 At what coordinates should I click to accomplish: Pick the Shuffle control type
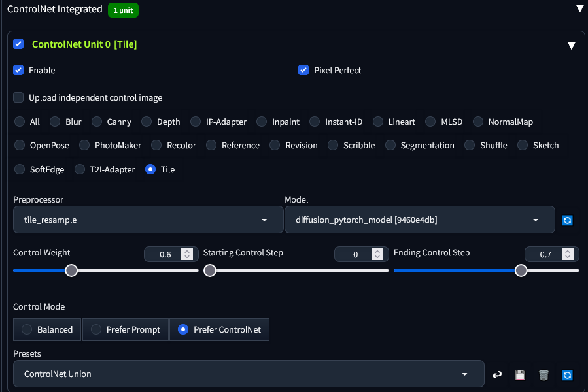[x=470, y=146]
